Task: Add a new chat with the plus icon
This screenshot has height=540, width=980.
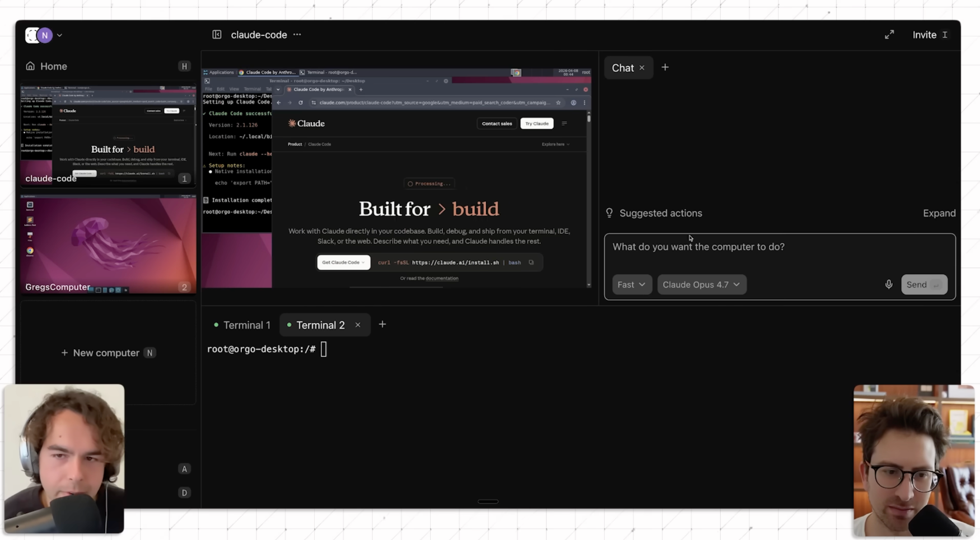Action: click(x=665, y=67)
